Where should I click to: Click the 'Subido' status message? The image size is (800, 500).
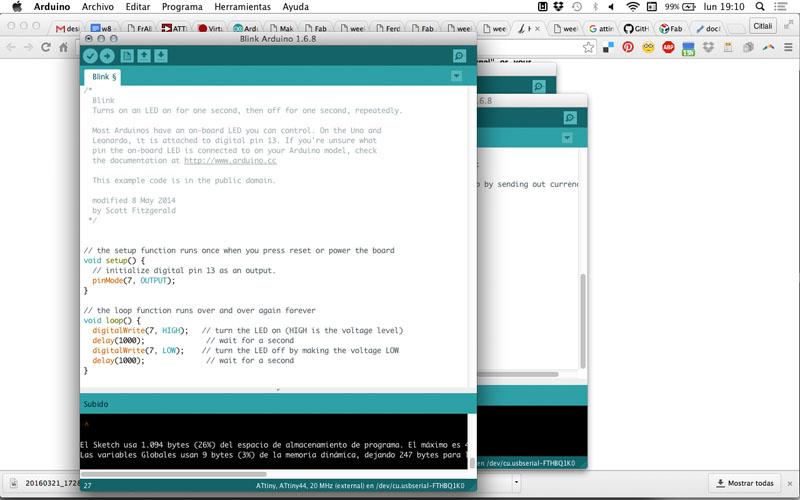coord(96,404)
